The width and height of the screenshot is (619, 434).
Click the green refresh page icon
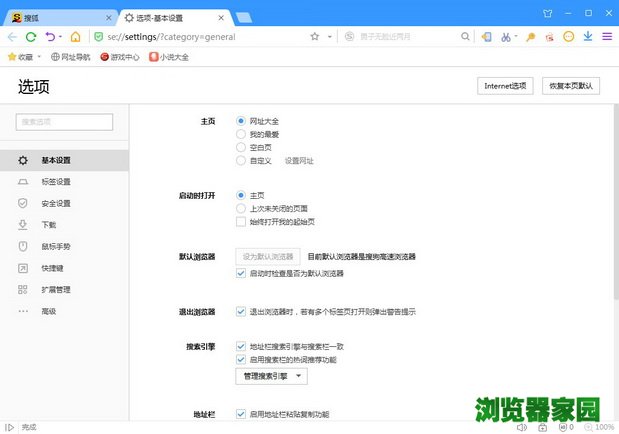click(x=31, y=37)
